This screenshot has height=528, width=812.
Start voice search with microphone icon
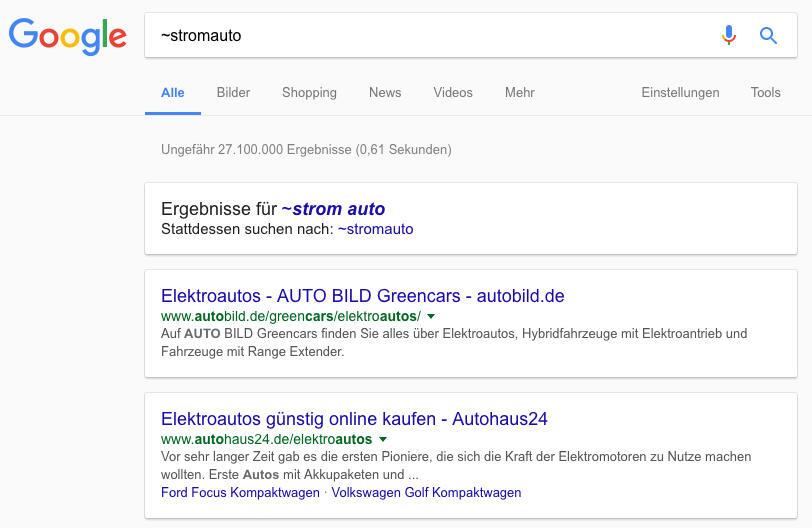click(729, 35)
